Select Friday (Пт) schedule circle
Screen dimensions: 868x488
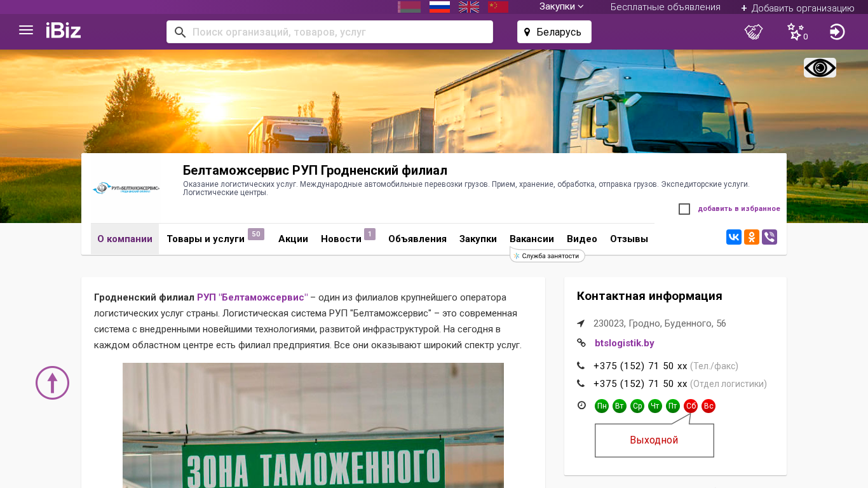[673, 406]
